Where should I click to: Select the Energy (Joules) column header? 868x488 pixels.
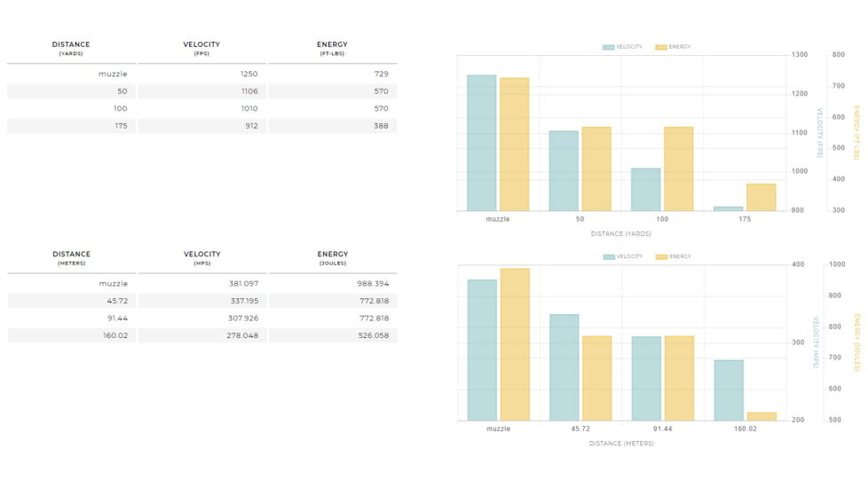click(332, 258)
